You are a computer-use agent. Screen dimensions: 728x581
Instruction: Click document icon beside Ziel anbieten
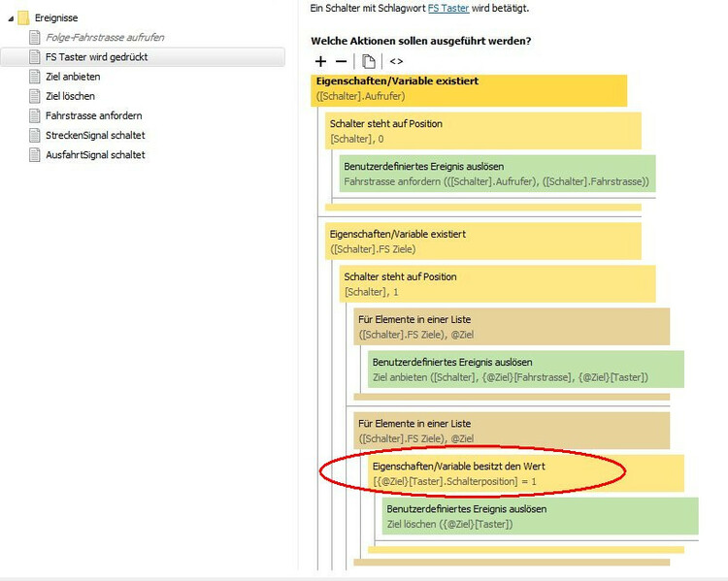[x=34, y=77]
